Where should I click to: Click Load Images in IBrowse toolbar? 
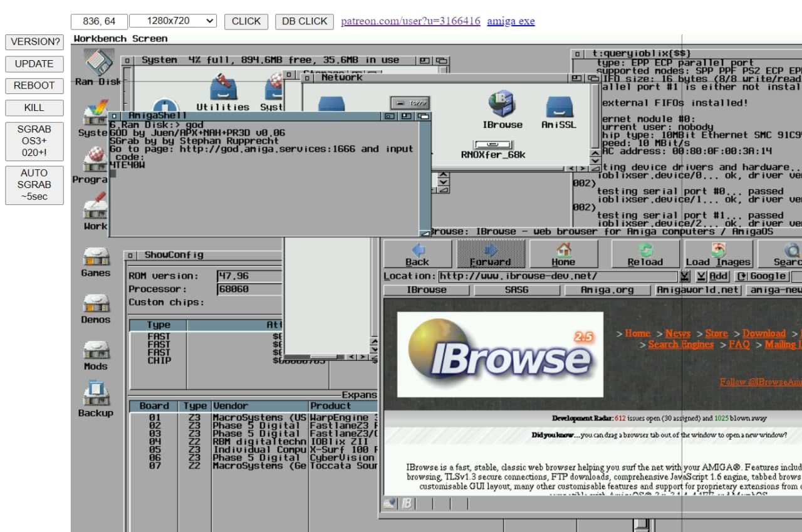(x=718, y=254)
